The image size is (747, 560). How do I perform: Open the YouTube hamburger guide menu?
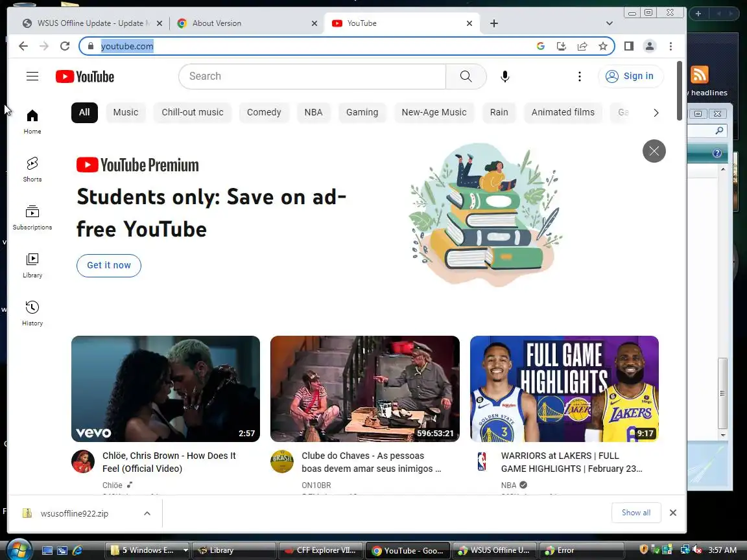tap(32, 76)
